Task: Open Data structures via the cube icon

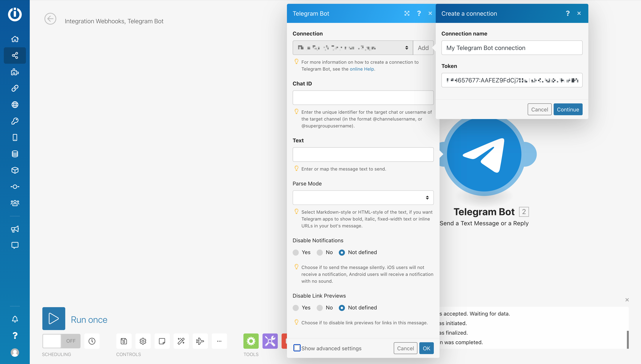Action: pyautogui.click(x=15, y=170)
